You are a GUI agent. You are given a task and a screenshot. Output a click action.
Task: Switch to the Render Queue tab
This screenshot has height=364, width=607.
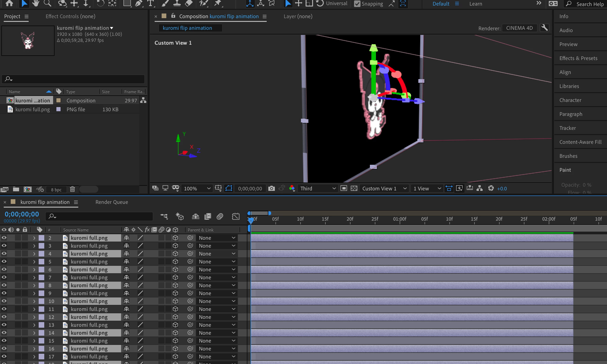112,202
